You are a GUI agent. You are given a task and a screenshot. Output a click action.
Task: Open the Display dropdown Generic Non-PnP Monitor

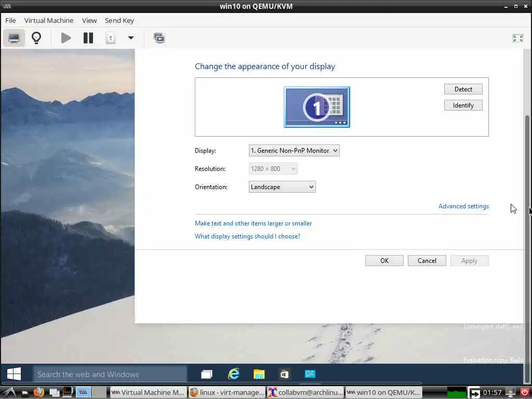294,151
